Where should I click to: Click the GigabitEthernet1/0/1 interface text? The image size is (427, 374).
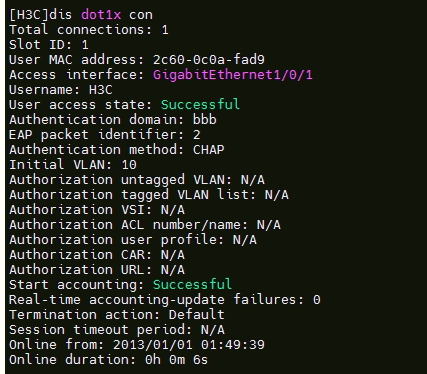tap(233, 75)
